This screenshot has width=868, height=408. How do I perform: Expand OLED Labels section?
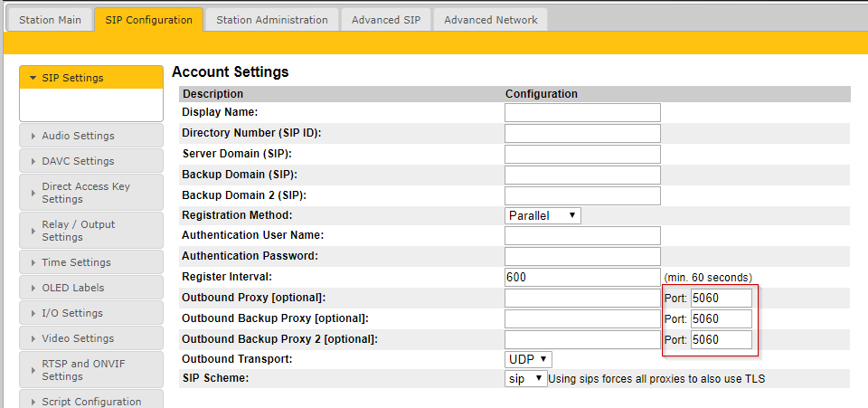90,288
